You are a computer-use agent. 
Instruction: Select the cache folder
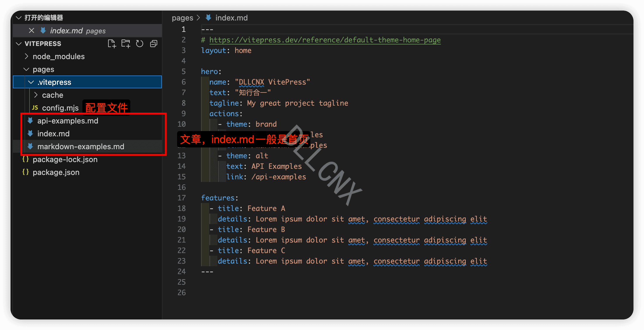pyautogui.click(x=53, y=95)
